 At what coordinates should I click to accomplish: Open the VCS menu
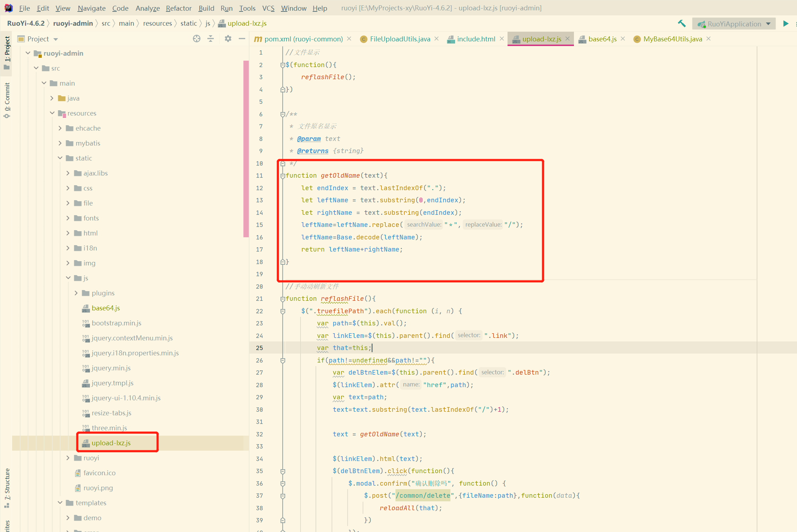click(x=268, y=8)
